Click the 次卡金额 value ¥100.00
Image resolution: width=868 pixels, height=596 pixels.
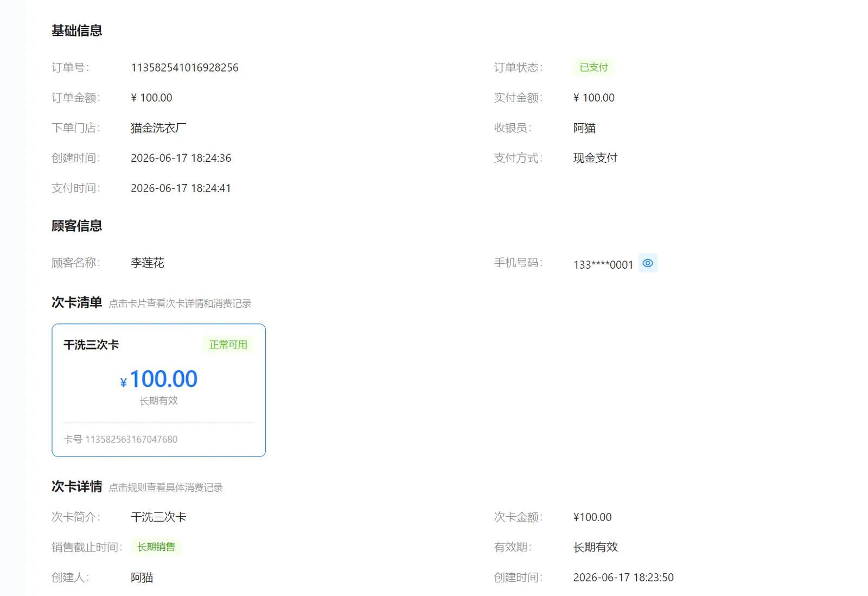coord(592,517)
